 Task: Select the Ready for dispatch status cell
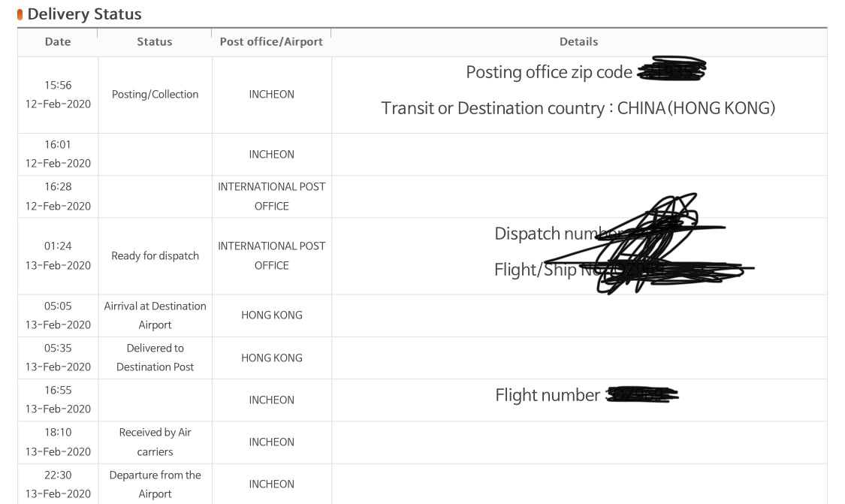click(155, 255)
